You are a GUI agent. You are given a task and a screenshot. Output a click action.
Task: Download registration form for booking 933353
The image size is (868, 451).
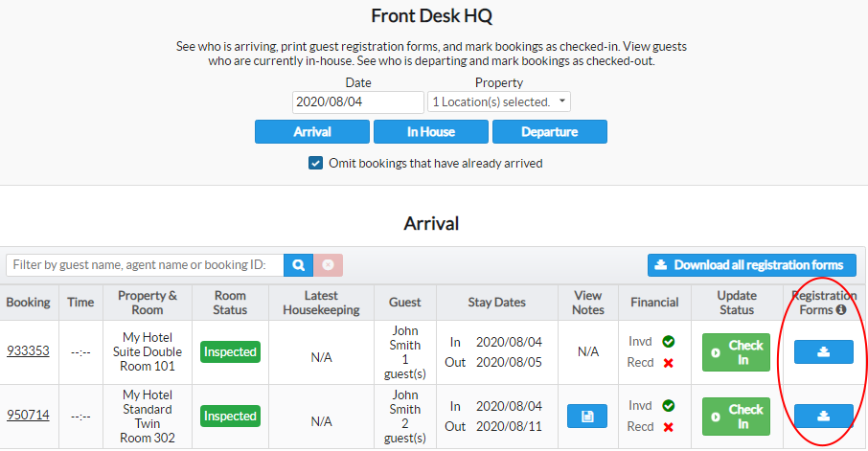point(823,352)
